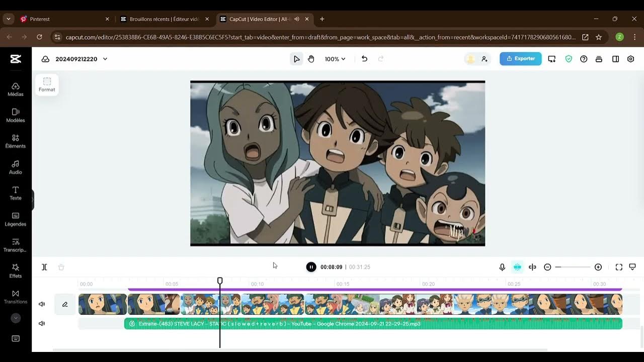Select the pointer selection tool
The width and height of the screenshot is (644, 362).
296,59
